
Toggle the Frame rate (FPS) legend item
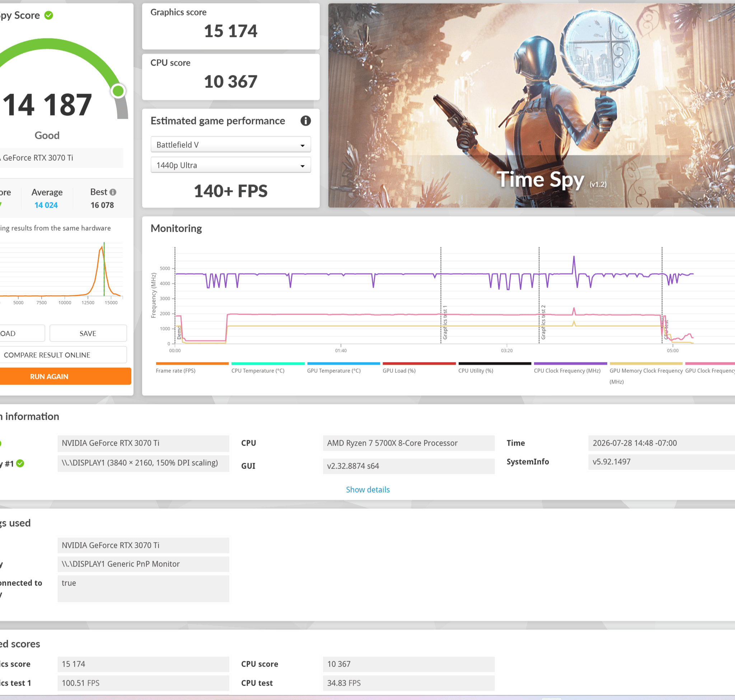192,368
